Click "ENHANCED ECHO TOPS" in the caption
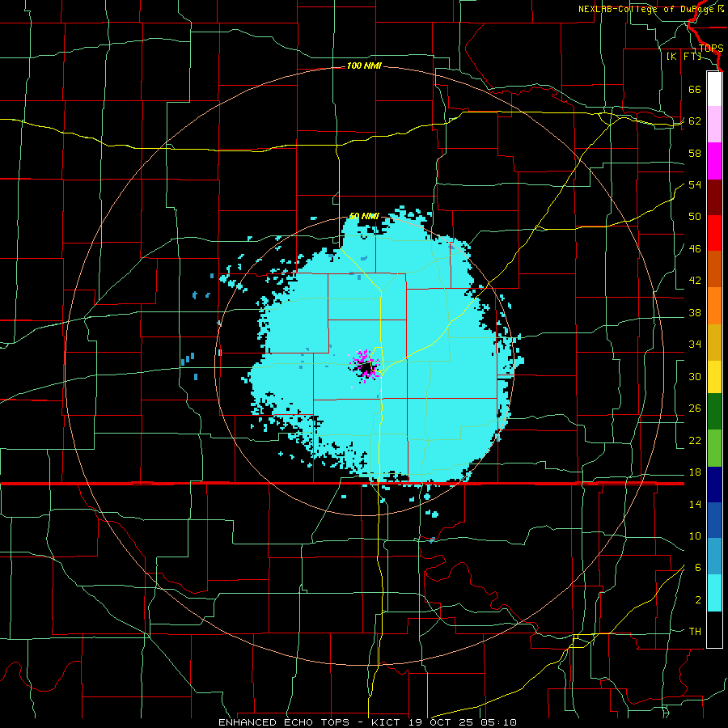Viewport: 728px width, 728px height. [283, 722]
